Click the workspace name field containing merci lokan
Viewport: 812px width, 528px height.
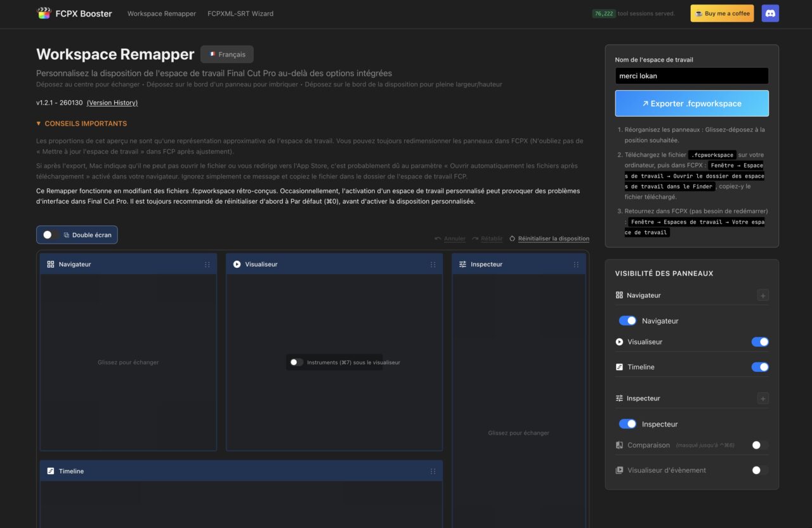point(691,76)
